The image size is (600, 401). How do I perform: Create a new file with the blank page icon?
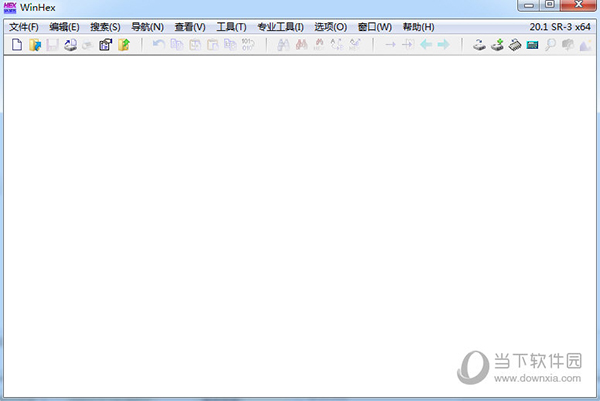(17, 45)
